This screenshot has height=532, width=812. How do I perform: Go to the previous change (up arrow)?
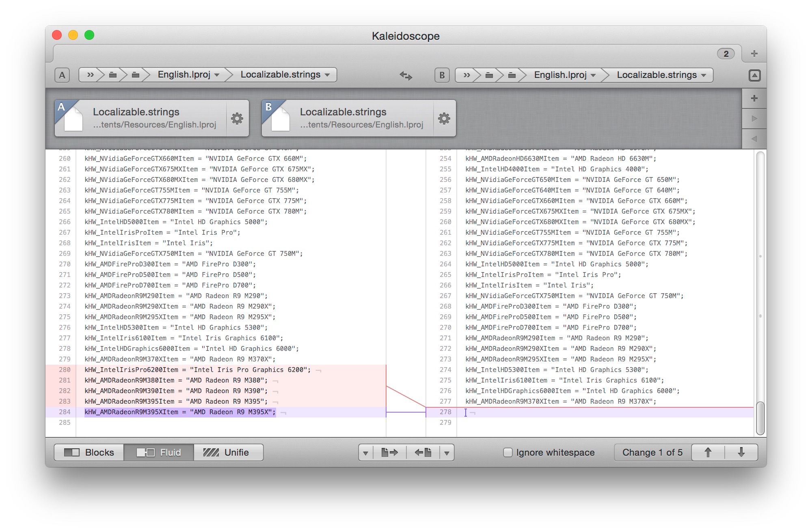click(708, 452)
